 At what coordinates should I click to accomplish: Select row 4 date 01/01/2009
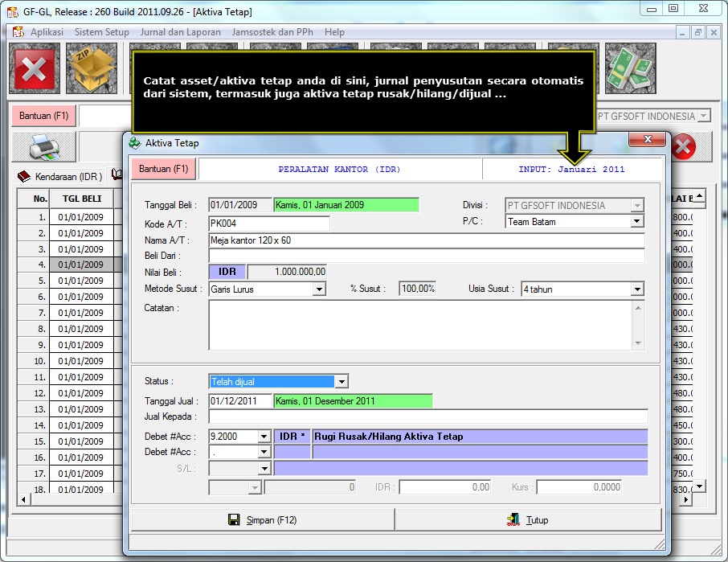tap(81, 265)
